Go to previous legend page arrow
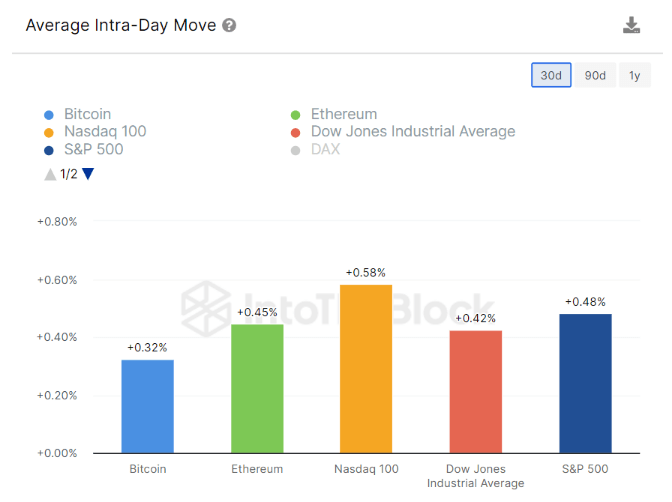The image size is (672, 502). (50, 174)
